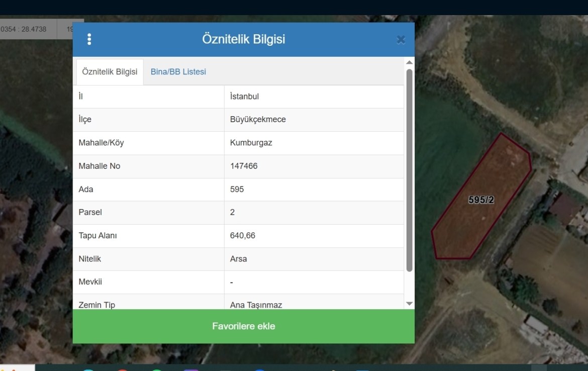Screen dimensions: 588x371
Task: Click the Büyükçekmece district value
Action: 258,120
